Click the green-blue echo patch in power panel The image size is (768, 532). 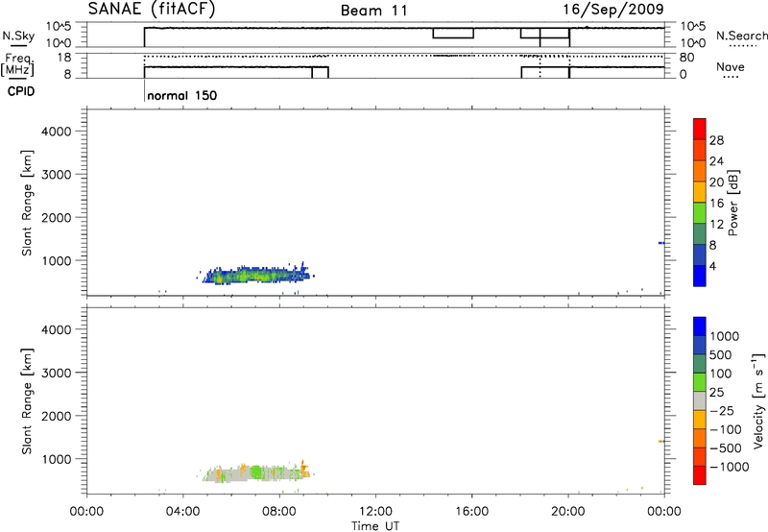tap(255, 276)
